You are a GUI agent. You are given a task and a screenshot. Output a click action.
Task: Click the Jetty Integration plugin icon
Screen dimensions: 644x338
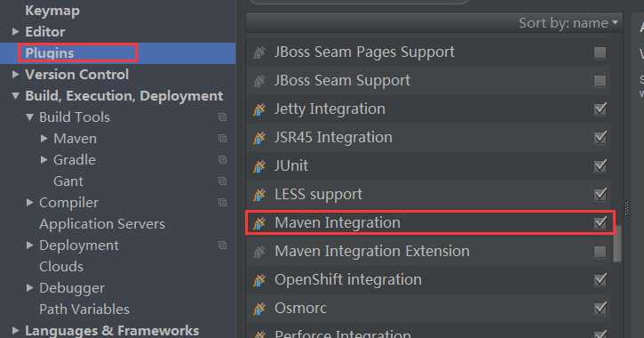259,109
